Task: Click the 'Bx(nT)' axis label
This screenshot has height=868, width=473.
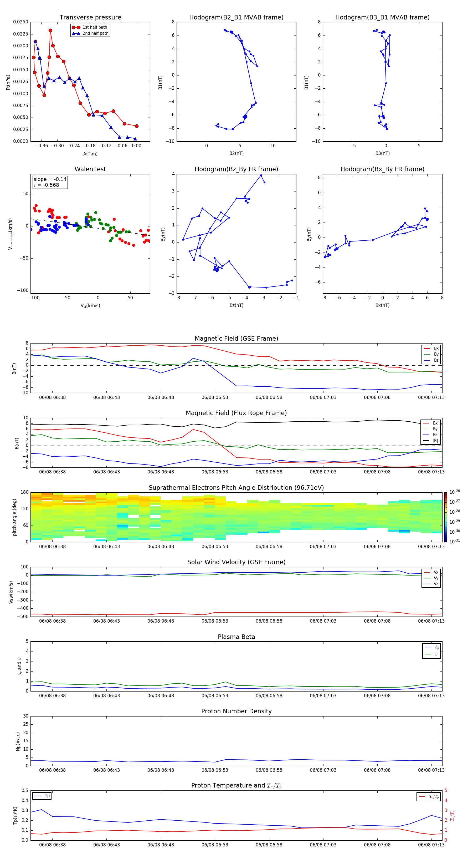Action: pos(382,305)
